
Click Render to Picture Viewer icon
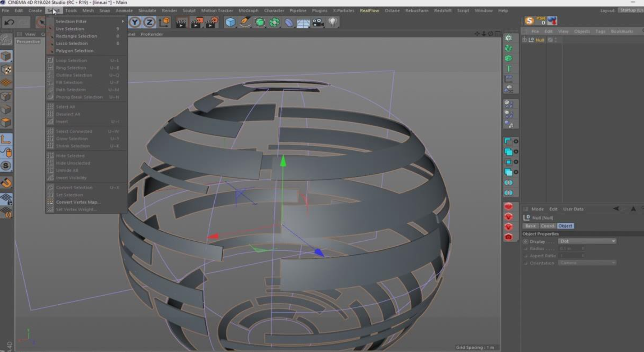pos(197,23)
